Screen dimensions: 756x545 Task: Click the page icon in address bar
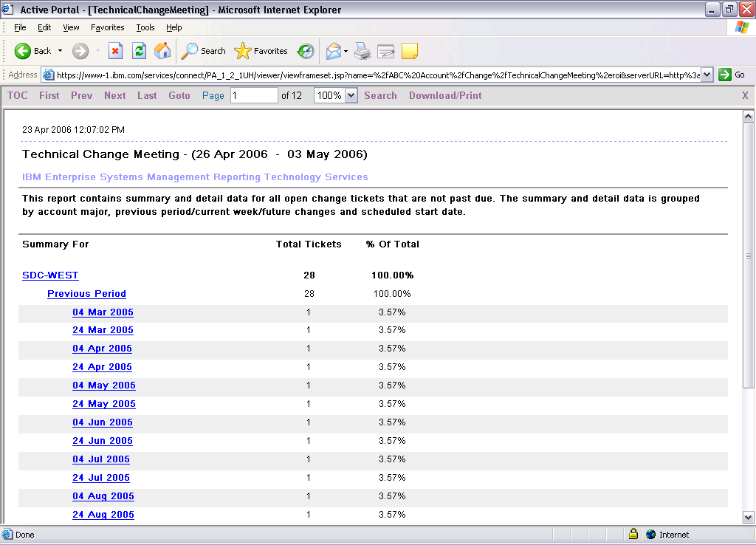pyautogui.click(x=48, y=75)
